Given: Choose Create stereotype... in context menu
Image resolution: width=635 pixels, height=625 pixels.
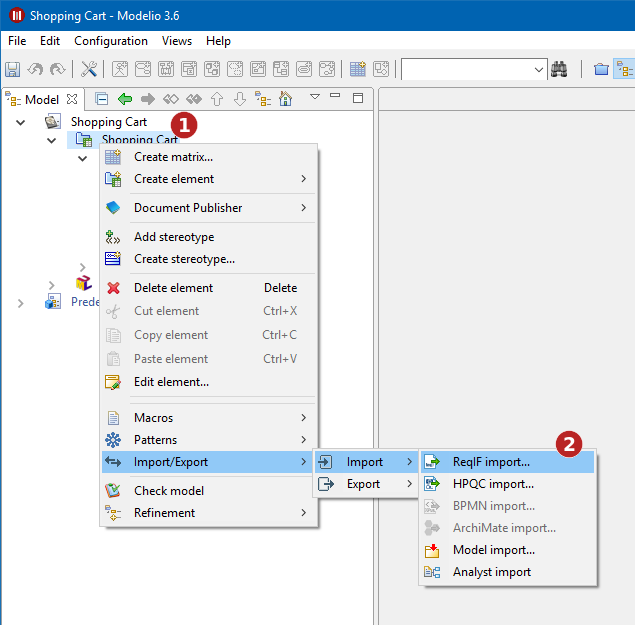Looking at the screenshot, I should pos(209,259).
